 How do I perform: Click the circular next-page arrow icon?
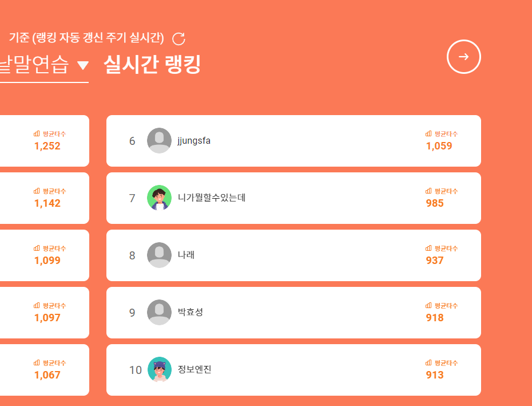tap(464, 57)
